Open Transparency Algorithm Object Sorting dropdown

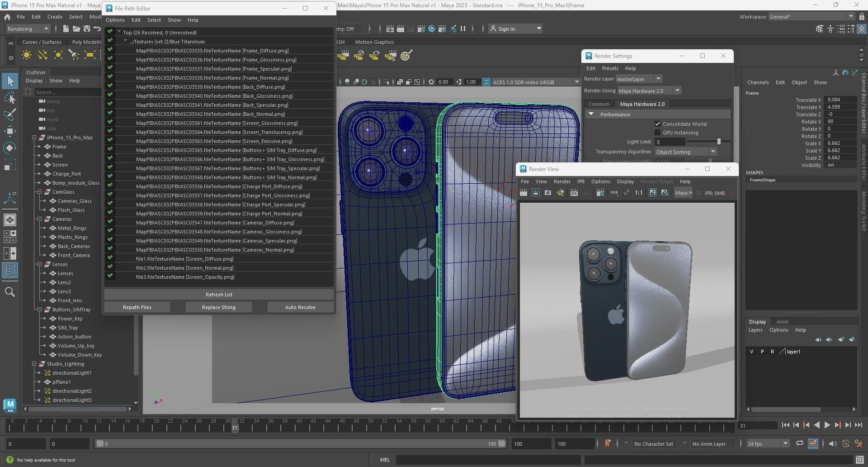pos(686,152)
